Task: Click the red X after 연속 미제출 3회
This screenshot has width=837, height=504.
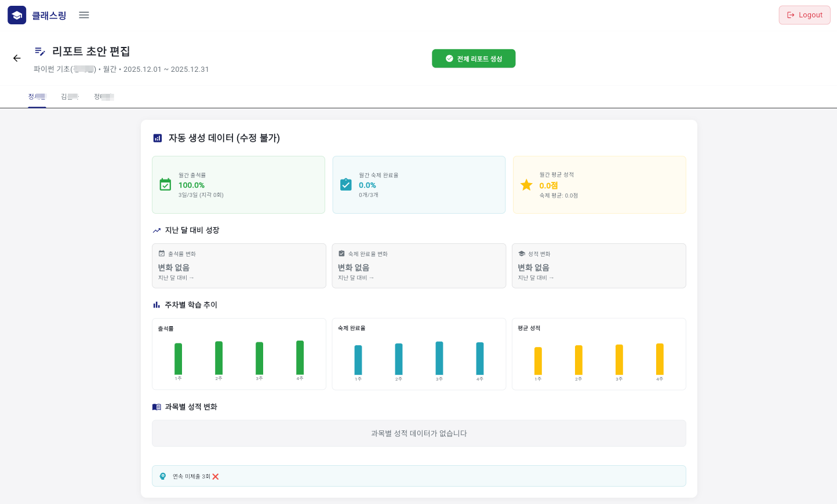Action: (216, 477)
